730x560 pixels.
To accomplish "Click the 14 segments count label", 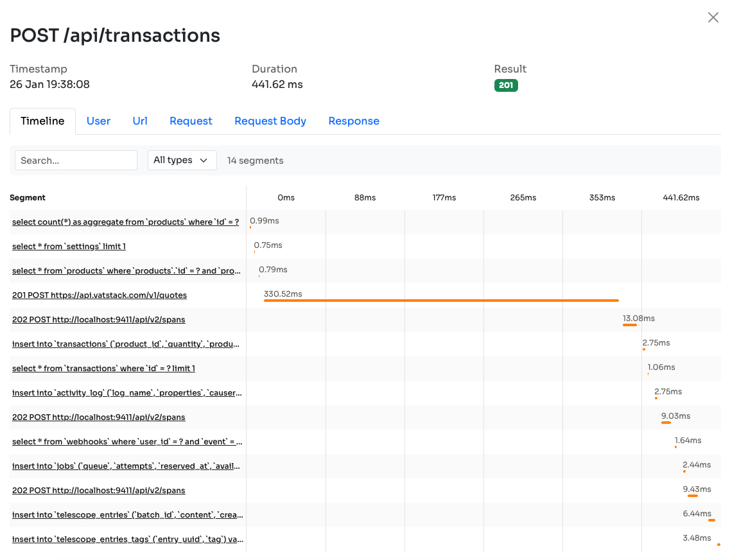I will [255, 161].
